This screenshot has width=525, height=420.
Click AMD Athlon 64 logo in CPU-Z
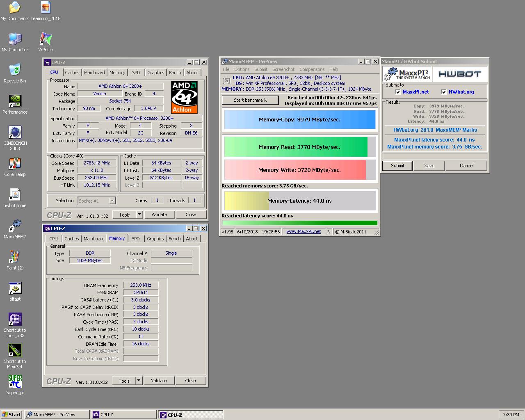pos(184,97)
